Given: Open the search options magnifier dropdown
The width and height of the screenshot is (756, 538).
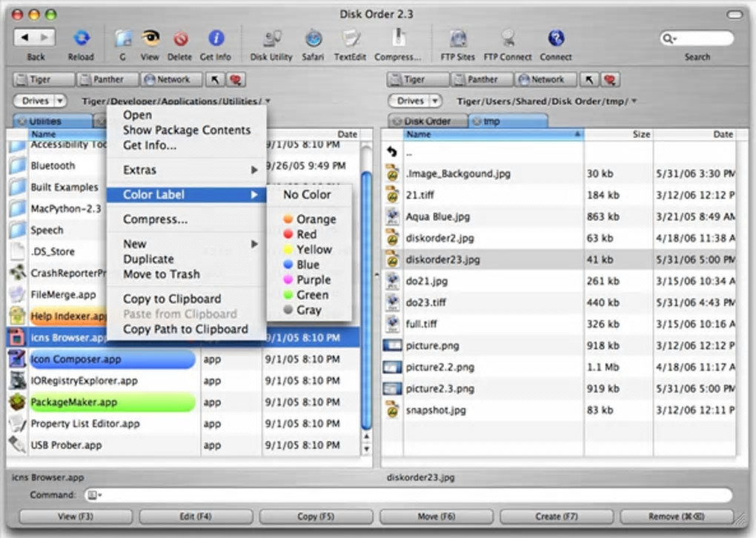Looking at the screenshot, I should 669,38.
